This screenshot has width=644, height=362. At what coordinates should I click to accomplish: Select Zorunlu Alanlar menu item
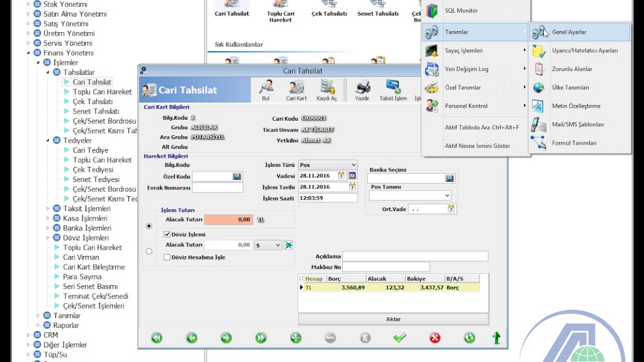[x=580, y=69]
